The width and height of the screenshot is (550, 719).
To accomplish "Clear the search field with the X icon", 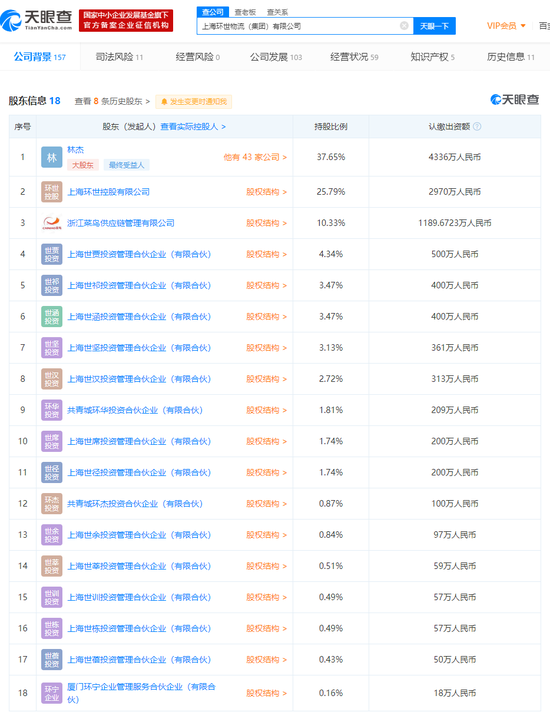I will [x=404, y=26].
